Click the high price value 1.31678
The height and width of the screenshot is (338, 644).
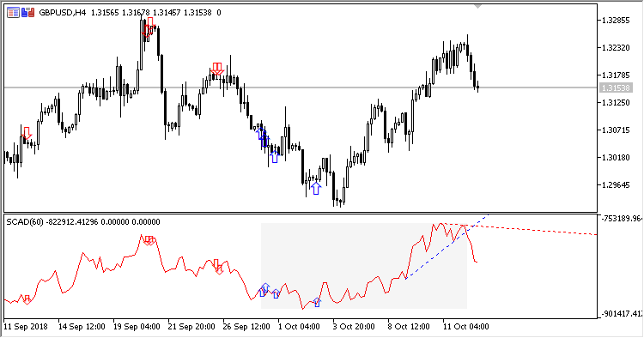pyautogui.click(x=136, y=13)
